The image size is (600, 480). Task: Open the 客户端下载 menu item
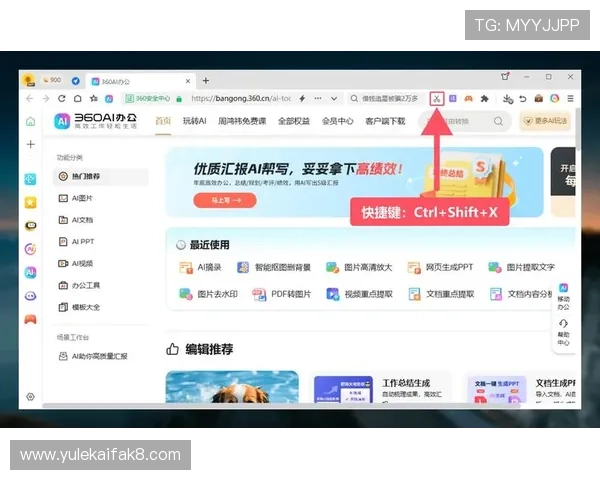pos(385,121)
